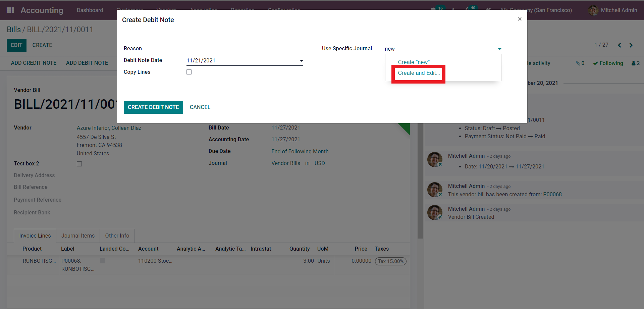Click avatar on vendor bill created from P00068 message
The image size is (644, 309).
(435, 190)
